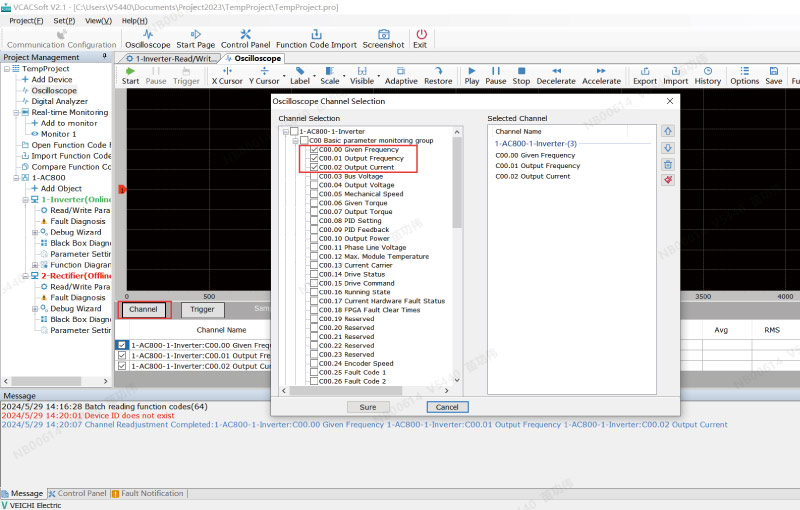Click the Exit power icon

[x=421, y=34]
